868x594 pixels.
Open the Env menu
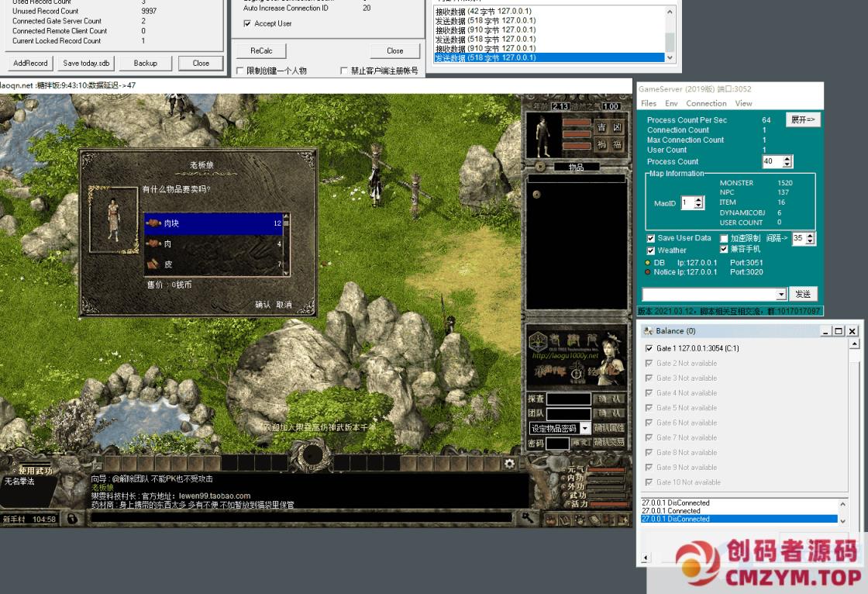[671, 103]
